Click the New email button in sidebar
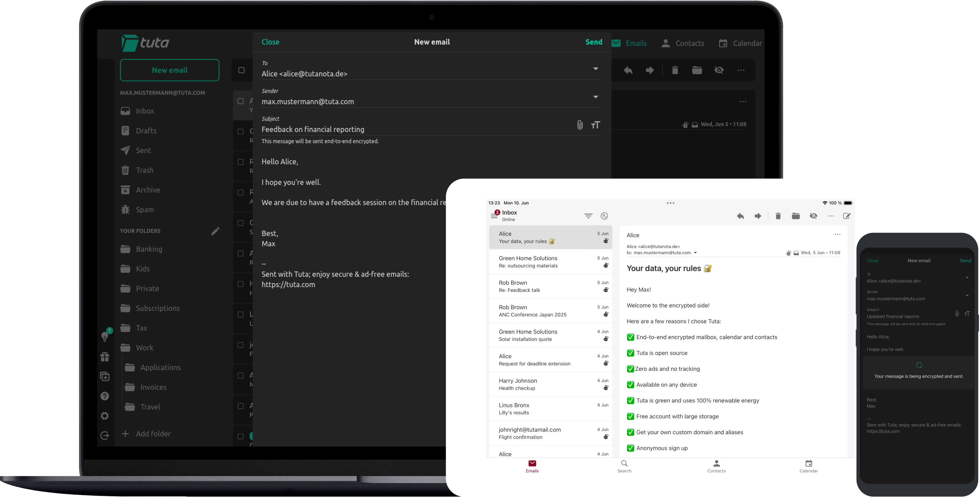980x497 pixels. click(x=169, y=69)
